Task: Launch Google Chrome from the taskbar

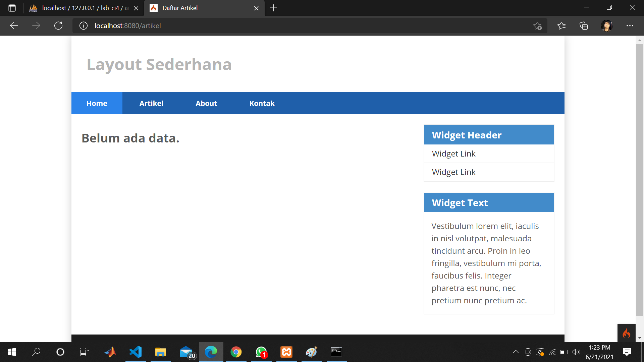Action: (x=236, y=352)
